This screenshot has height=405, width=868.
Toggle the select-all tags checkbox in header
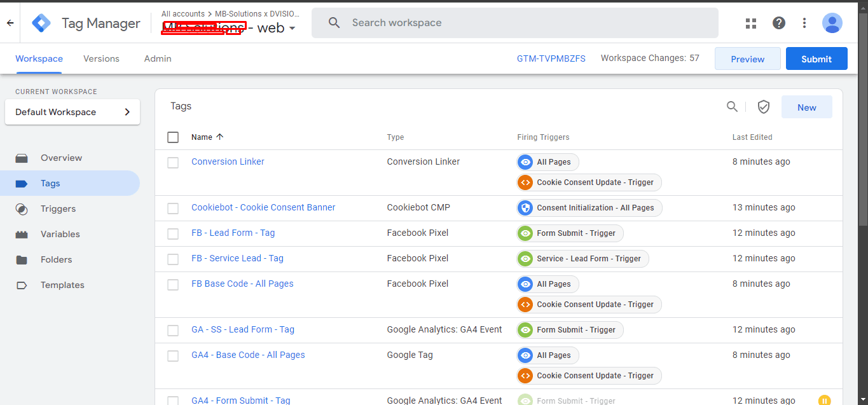tap(173, 137)
